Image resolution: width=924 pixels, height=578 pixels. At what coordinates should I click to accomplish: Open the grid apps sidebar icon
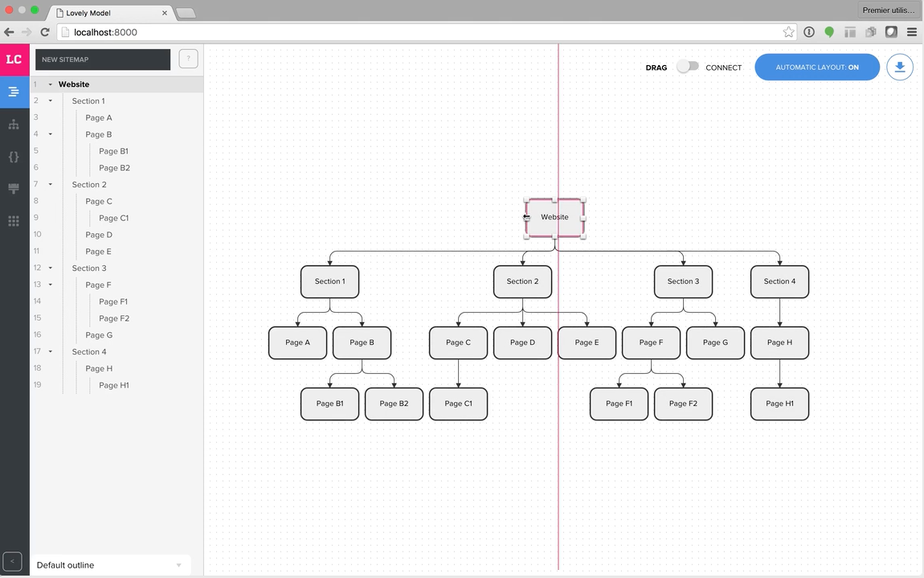[14, 220]
